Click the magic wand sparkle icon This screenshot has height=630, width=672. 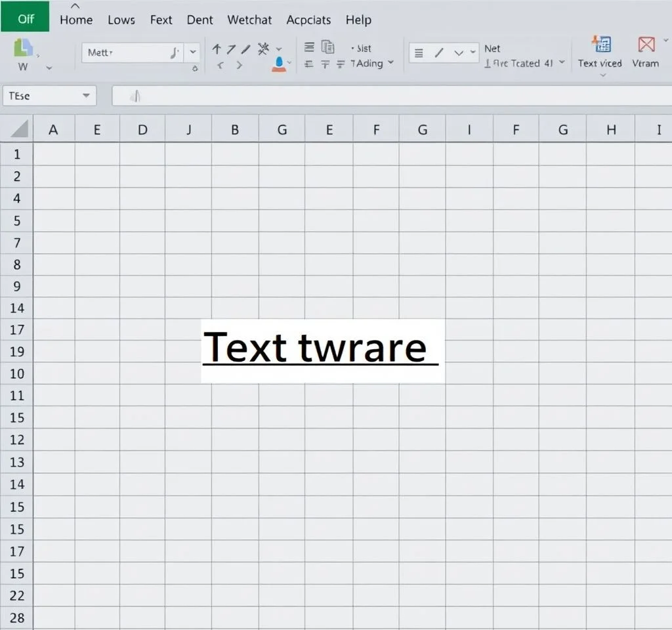point(264,48)
